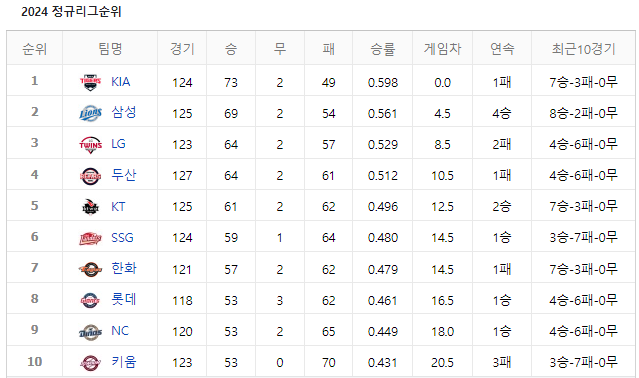Click rank number 1
The height and width of the screenshot is (378, 639).
(35, 81)
